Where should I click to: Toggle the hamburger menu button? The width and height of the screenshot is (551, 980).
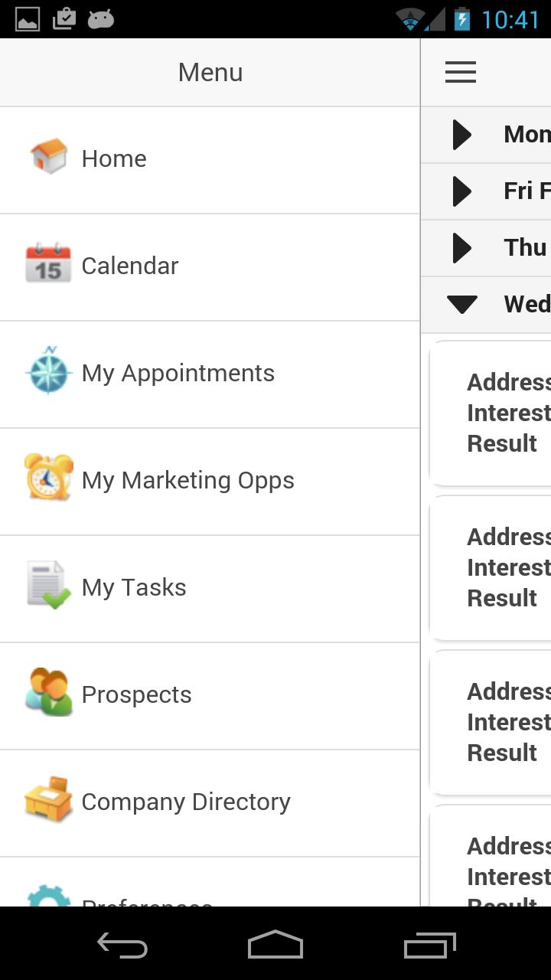tap(461, 72)
